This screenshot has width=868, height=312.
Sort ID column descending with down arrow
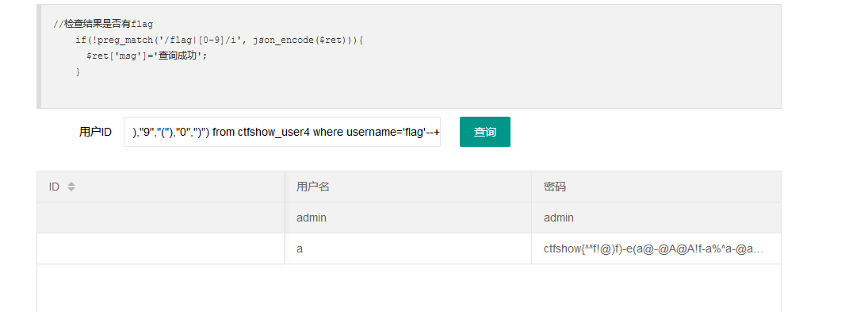[71, 190]
